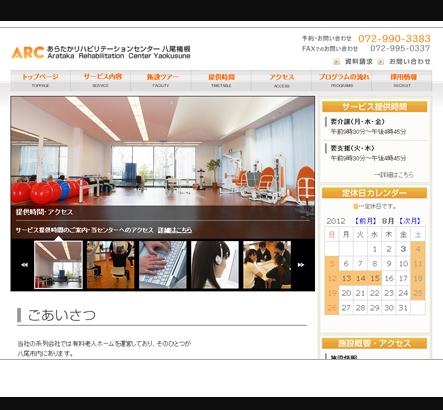
Task: Click the 詳細はこちら link under service hours
Action: pyautogui.click(x=394, y=175)
